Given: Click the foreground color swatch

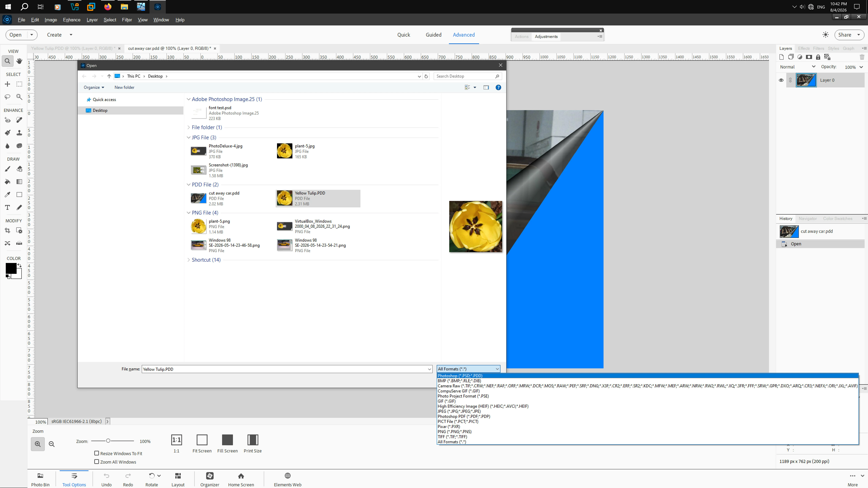Looking at the screenshot, I should coord(11,268).
